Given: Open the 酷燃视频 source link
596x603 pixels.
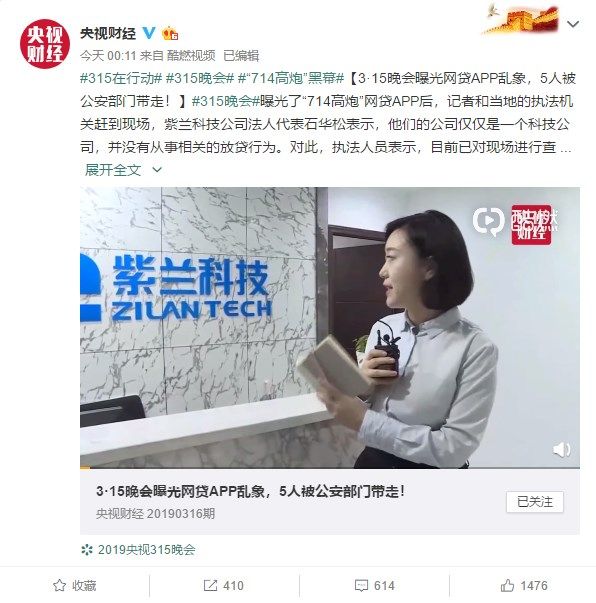Looking at the screenshot, I should [x=191, y=56].
